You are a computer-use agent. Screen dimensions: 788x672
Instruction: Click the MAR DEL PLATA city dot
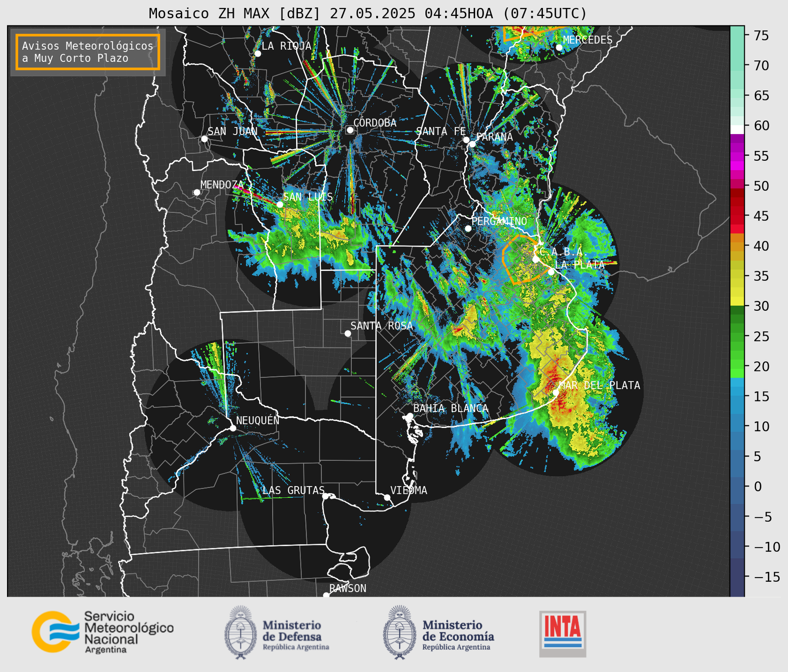click(556, 393)
